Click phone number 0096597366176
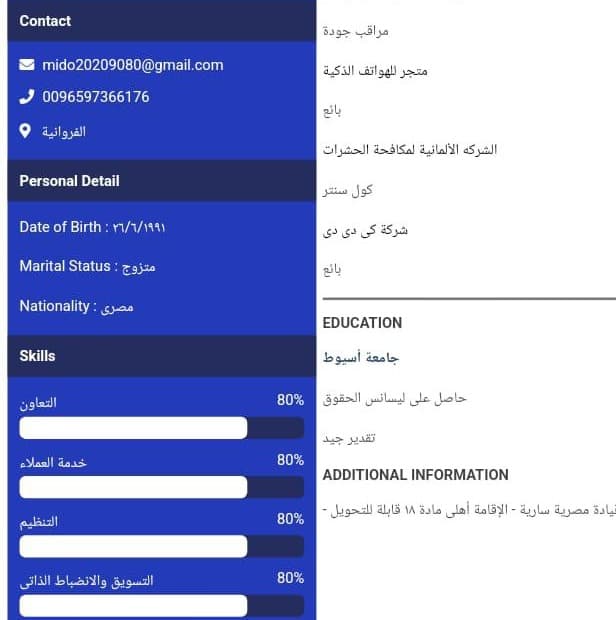This screenshot has width=616, height=620. pos(96,97)
